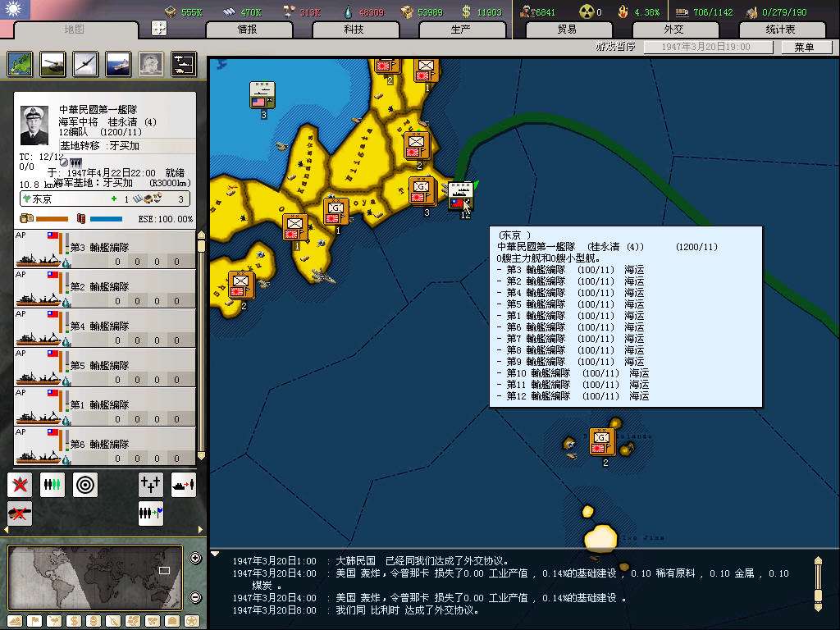The image size is (840, 630).
Task: Select the naval units ship icon
Action: click(x=118, y=64)
